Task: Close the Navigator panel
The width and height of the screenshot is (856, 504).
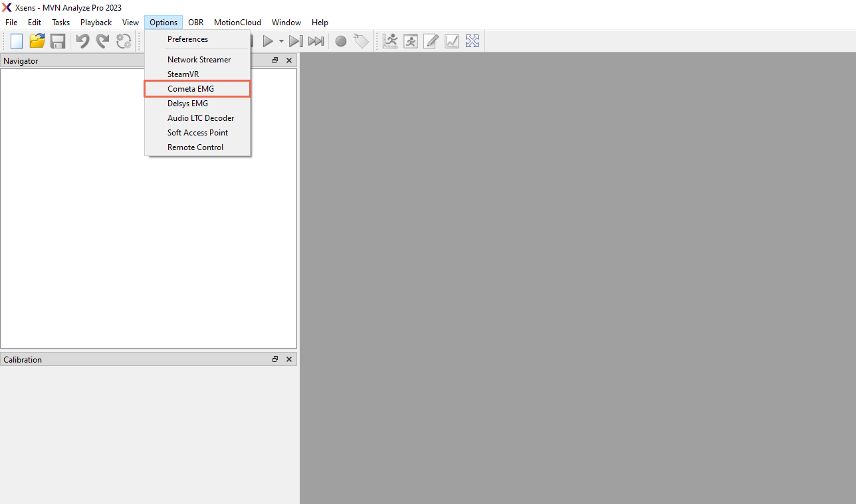Action: (289, 60)
